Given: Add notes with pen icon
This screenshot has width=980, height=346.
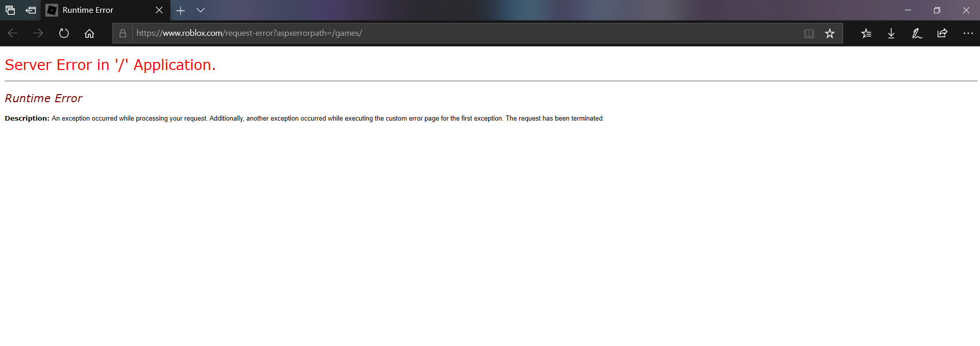Looking at the screenshot, I should click(917, 33).
